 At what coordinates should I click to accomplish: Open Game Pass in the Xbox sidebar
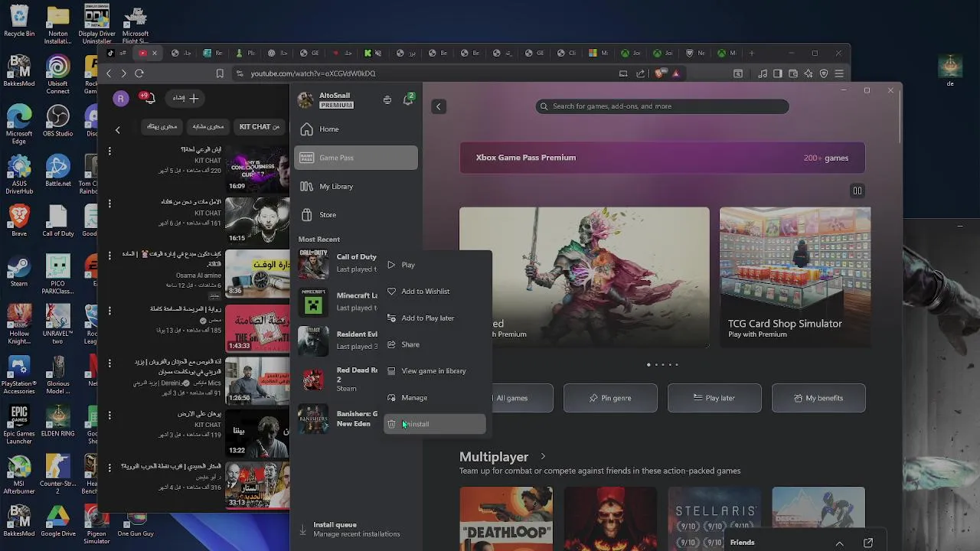click(x=356, y=158)
